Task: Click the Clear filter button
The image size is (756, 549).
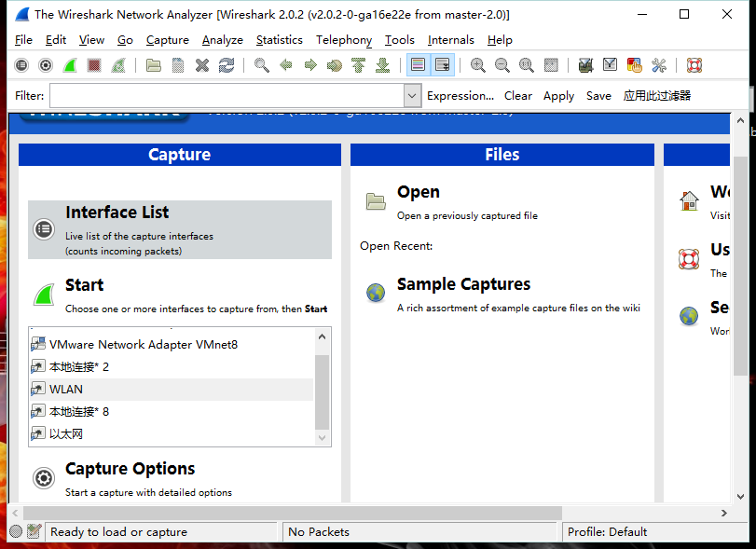Action: click(518, 95)
